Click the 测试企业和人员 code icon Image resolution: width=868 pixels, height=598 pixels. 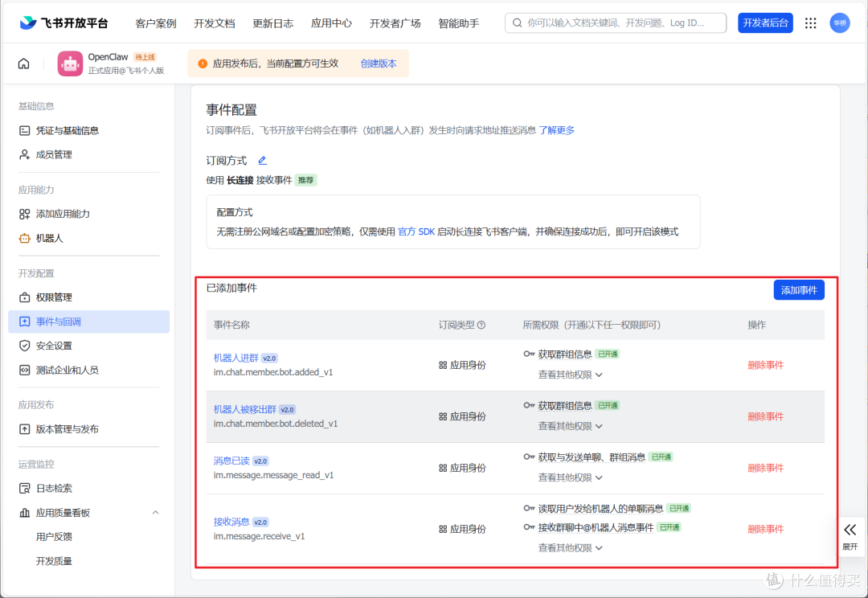24,370
